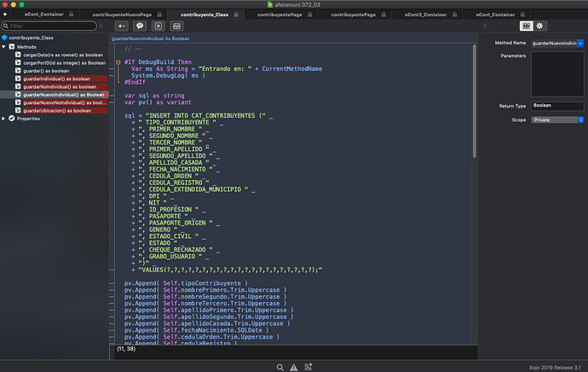Click the Methods group icon
This screenshot has height=372, width=588.
click(12, 47)
